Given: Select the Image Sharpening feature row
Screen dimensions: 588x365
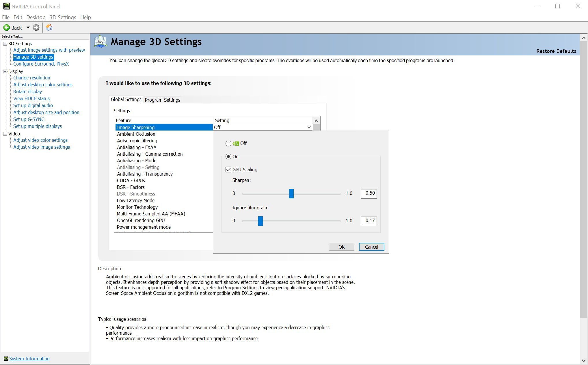Looking at the screenshot, I should click(x=164, y=127).
